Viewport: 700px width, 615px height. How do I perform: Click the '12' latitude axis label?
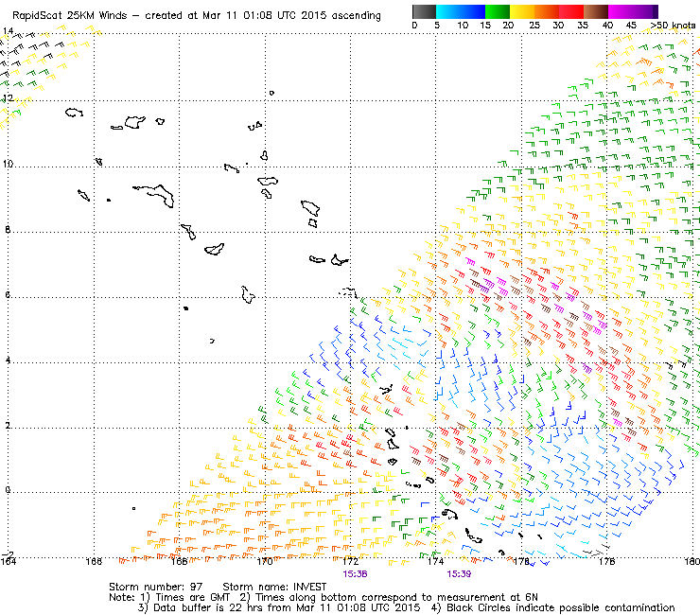coord(8,97)
